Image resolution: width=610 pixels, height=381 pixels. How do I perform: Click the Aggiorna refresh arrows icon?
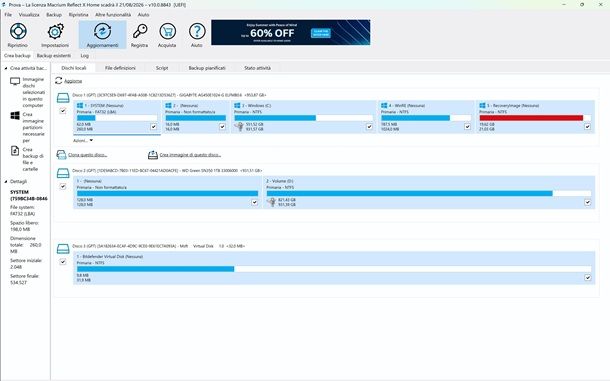[x=58, y=81]
